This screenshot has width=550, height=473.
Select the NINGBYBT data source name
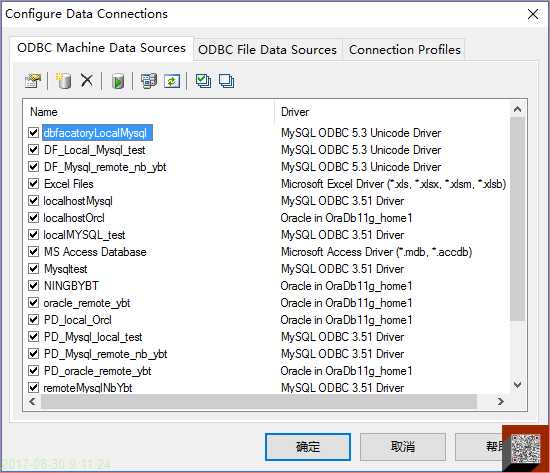pyautogui.click(x=71, y=286)
